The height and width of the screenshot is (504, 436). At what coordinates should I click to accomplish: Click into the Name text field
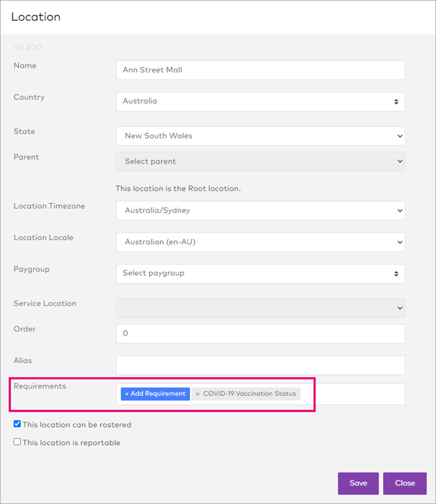[x=260, y=70]
